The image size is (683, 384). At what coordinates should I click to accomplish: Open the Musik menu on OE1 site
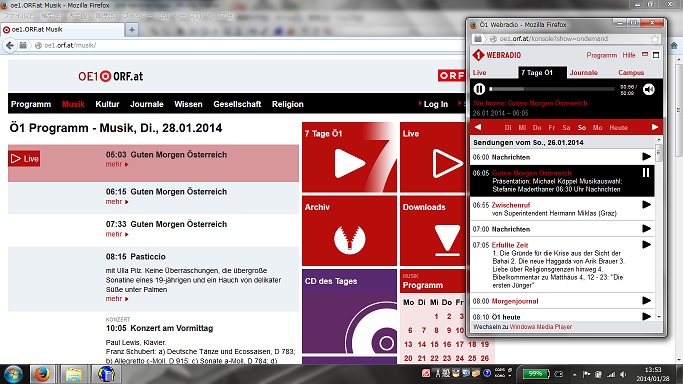[73, 104]
